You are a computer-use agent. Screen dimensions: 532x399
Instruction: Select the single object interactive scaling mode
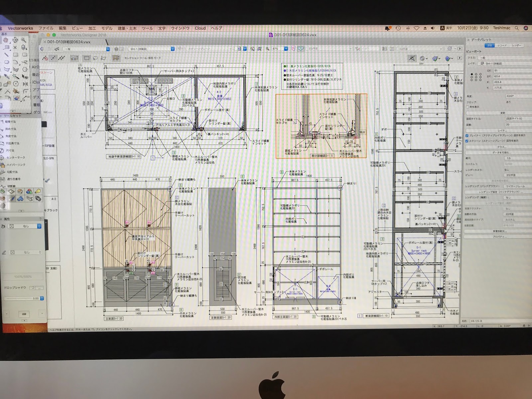[53, 58]
